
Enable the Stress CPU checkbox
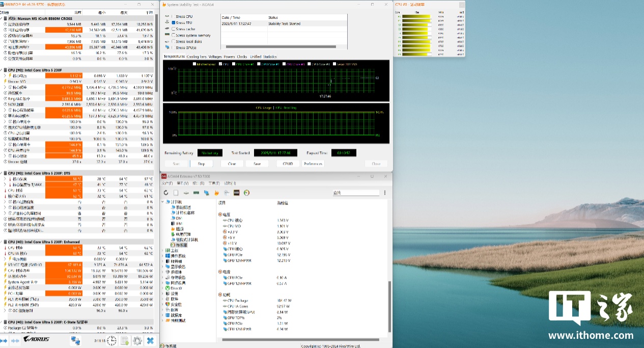(174, 17)
